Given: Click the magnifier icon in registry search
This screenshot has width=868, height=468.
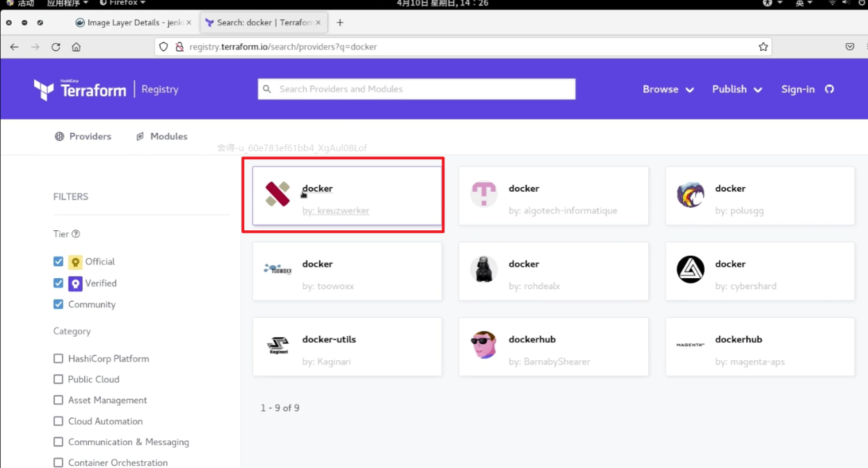Looking at the screenshot, I should pyautogui.click(x=267, y=89).
